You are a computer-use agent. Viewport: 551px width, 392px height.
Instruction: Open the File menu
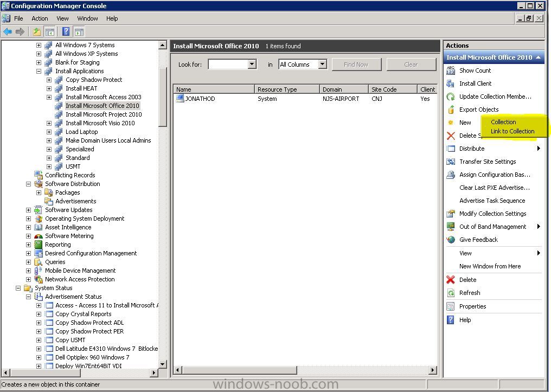point(18,18)
